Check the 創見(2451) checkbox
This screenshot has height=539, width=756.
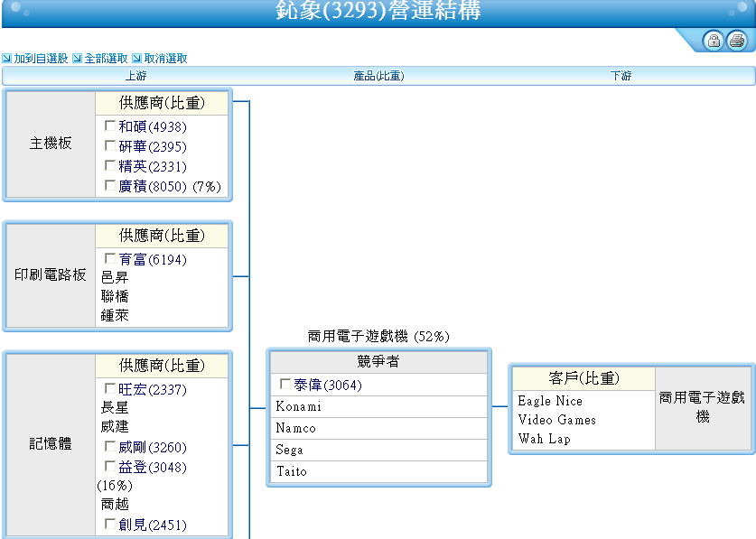pos(110,524)
